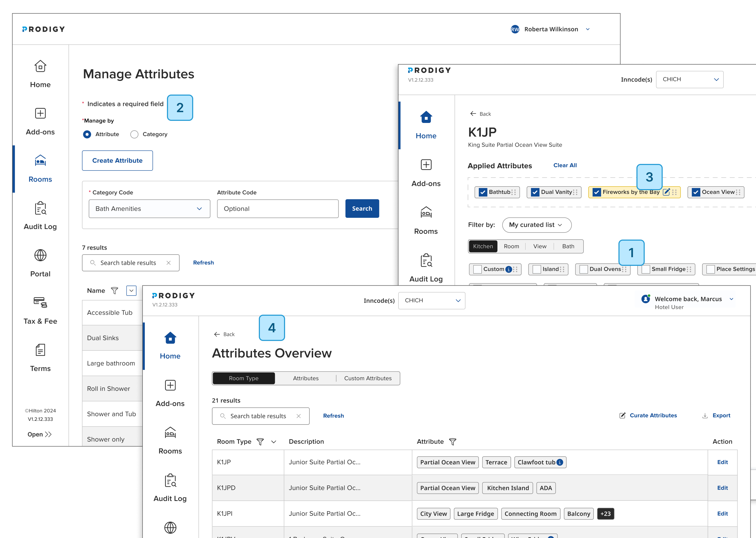Click the Terms document icon
Viewport: 756px width, 538px height.
[x=40, y=350]
